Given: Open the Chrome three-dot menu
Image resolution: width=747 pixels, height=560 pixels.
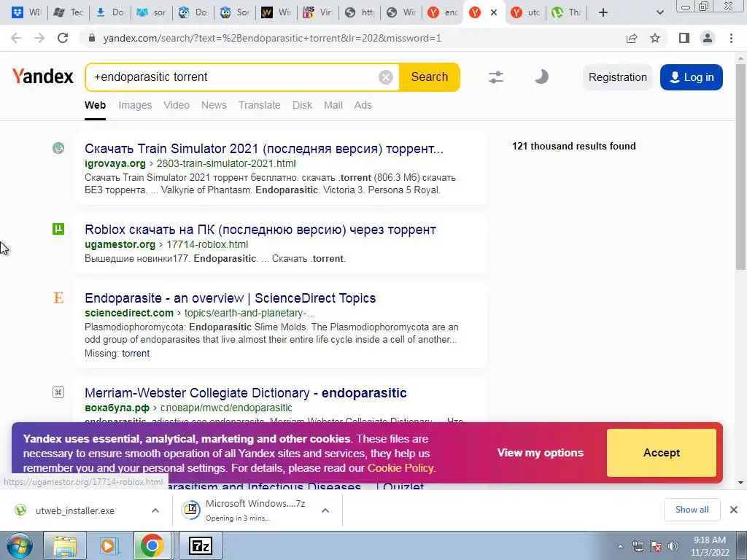Looking at the screenshot, I should click(x=731, y=38).
